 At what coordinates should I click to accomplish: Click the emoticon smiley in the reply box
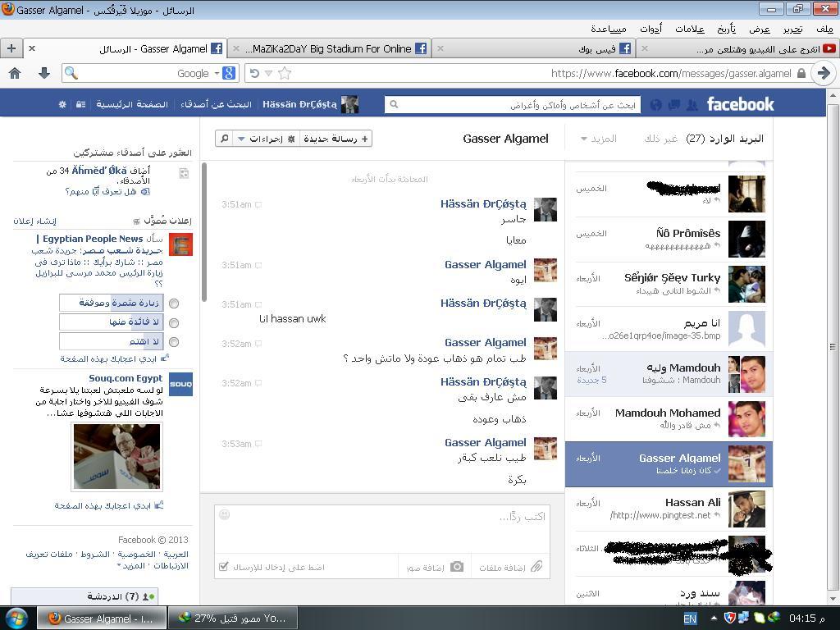pyautogui.click(x=225, y=515)
